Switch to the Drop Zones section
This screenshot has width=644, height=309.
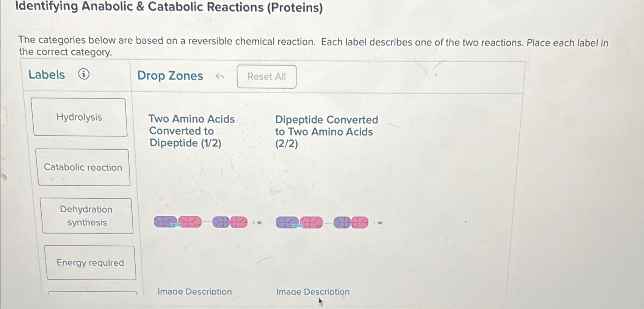pyautogui.click(x=170, y=76)
